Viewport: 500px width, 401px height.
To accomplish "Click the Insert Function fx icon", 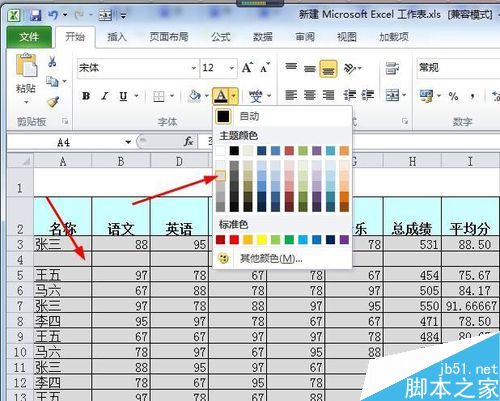I will pos(188,142).
